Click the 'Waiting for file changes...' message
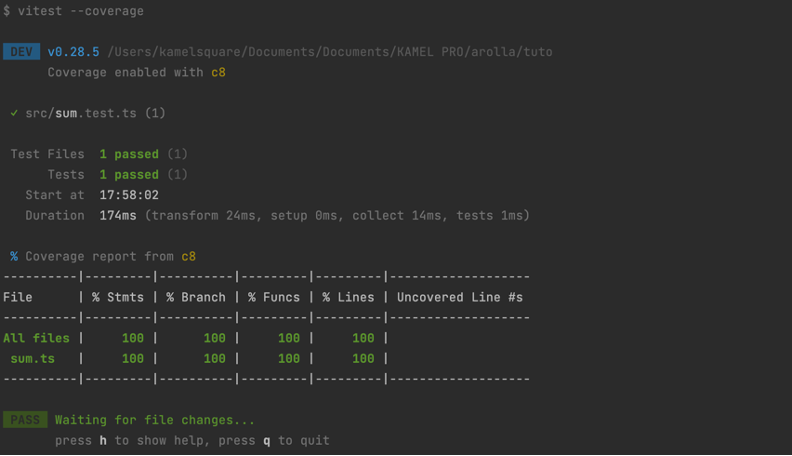This screenshot has width=792, height=456. 155,420
